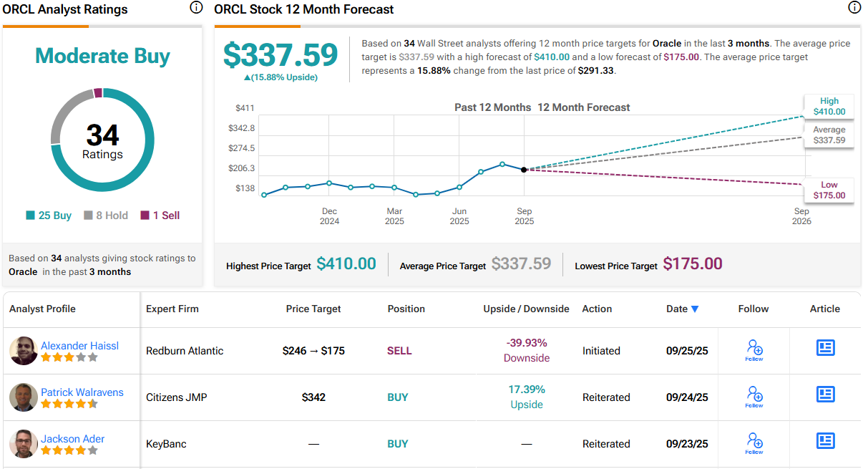Open the article for Citizens JMP rating

pos(825,394)
